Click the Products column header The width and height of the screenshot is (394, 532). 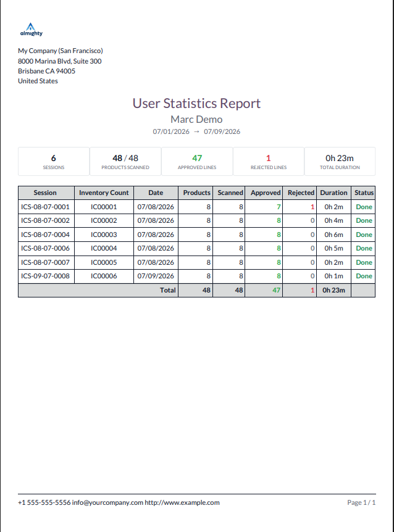point(196,193)
